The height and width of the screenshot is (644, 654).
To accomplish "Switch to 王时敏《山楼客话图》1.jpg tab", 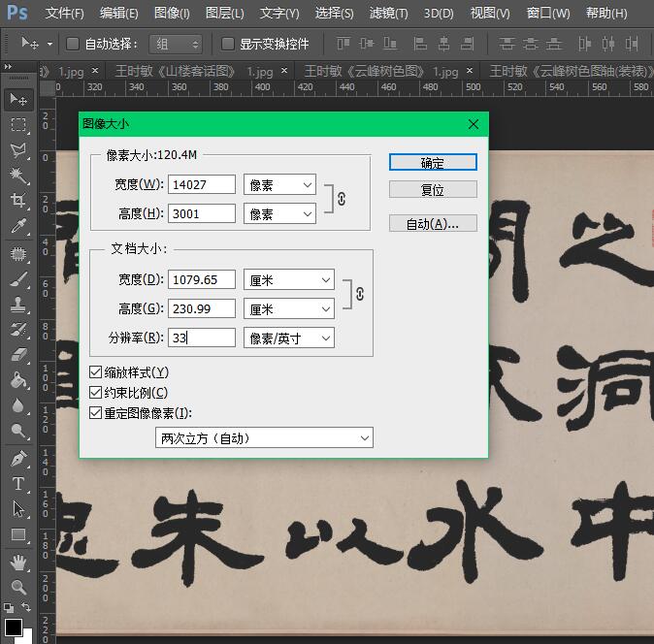I will pos(194,72).
